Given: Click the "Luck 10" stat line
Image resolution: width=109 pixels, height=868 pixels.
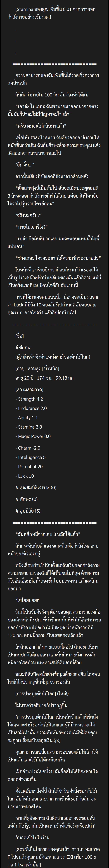Looking at the screenshot, I should (x=25, y=476).
